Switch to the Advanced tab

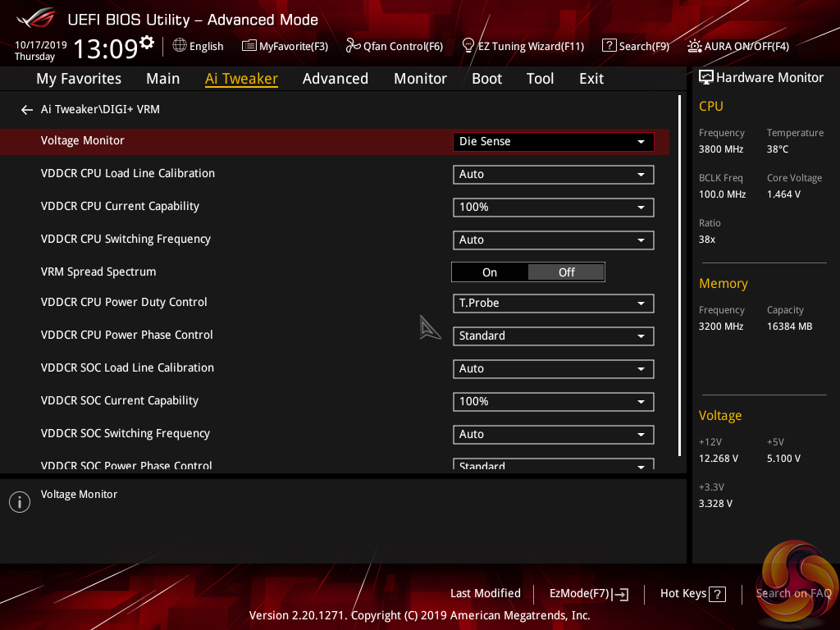click(335, 79)
